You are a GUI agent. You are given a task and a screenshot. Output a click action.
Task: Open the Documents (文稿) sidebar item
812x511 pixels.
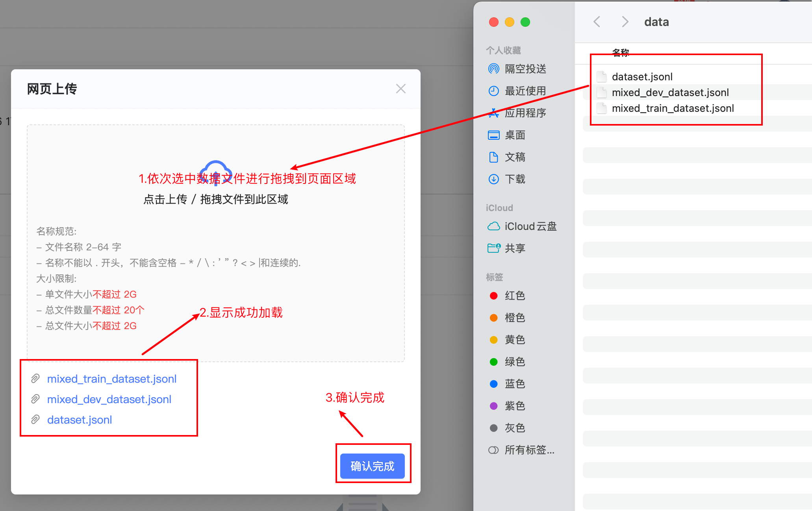tap(514, 157)
